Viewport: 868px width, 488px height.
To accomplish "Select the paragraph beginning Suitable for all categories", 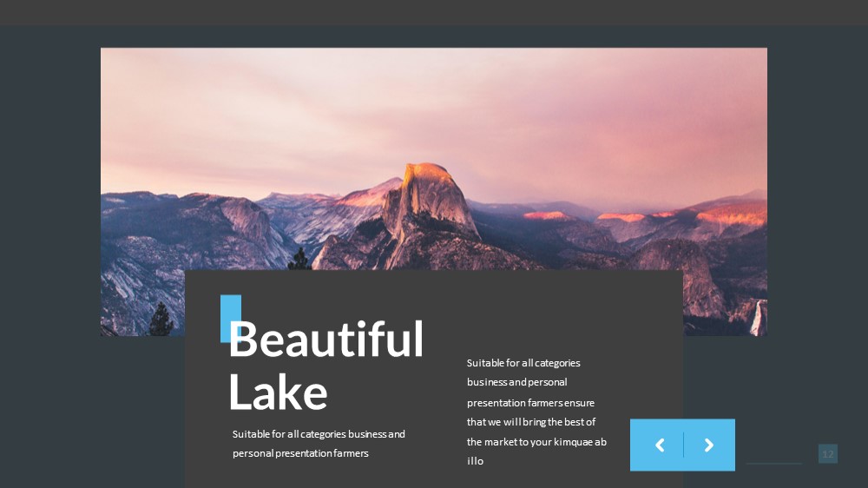I will [536, 412].
